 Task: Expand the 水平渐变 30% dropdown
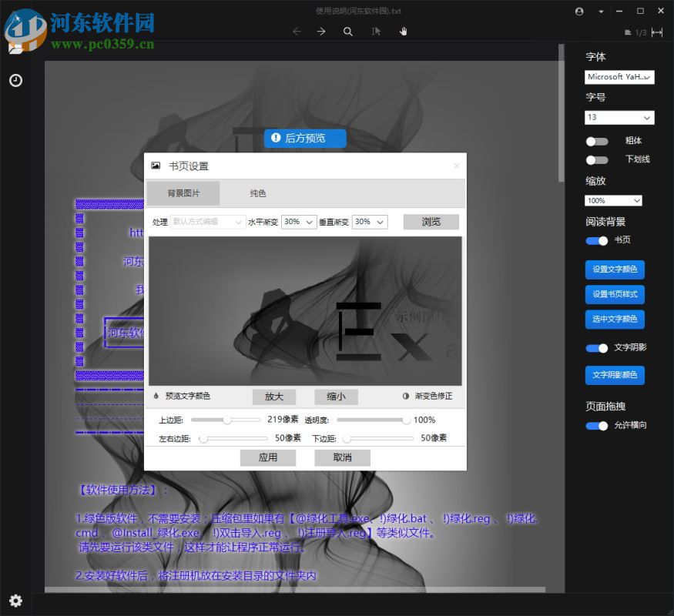click(298, 222)
